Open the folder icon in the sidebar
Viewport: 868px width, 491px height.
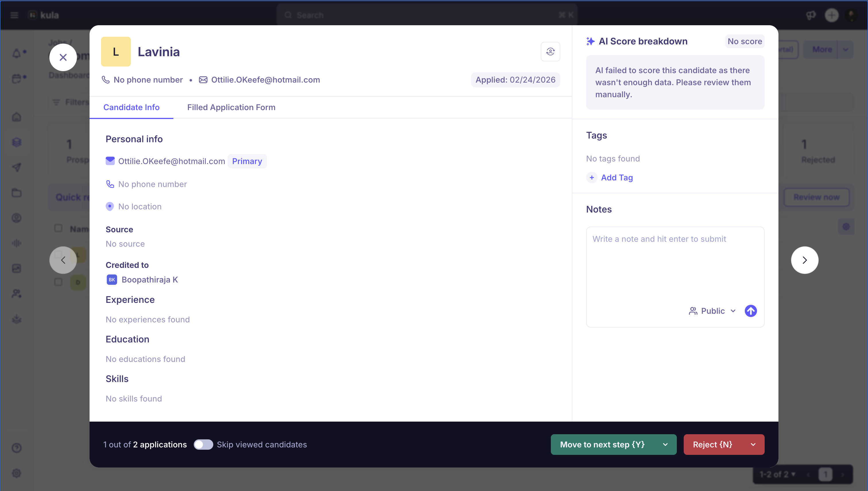(17, 193)
